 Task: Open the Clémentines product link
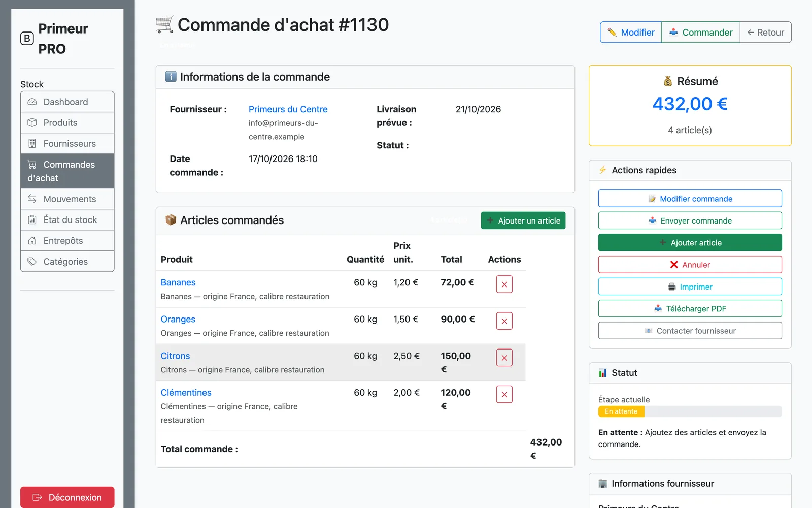click(x=186, y=393)
